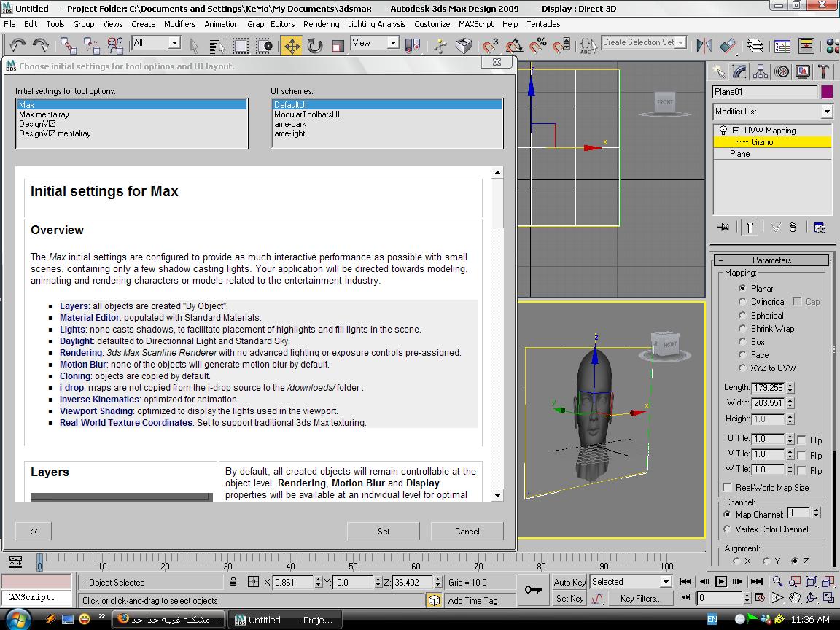Click the Redo arrow in the main toolbar
The image size is (840, 630).
(x=41, y=45)
